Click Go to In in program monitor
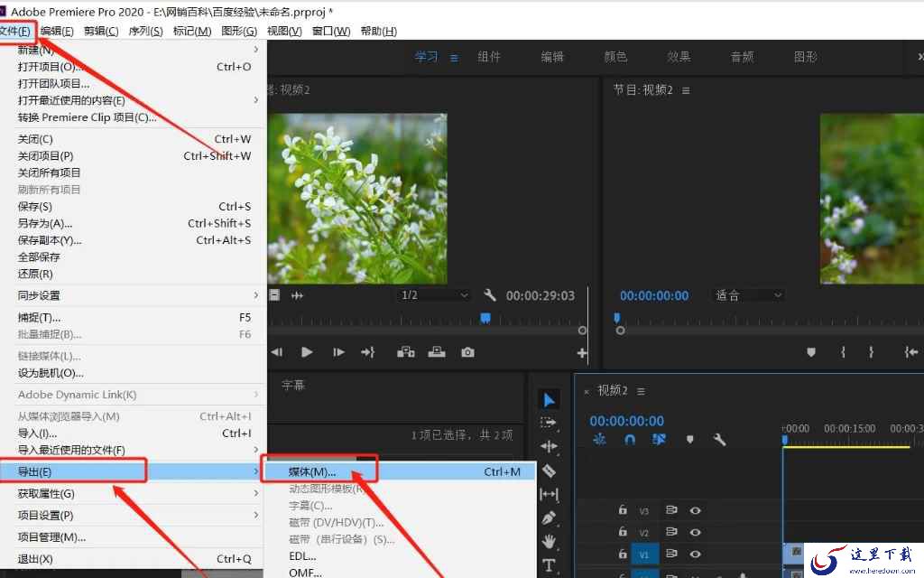924x578 pixels. pyautogui.click(x=911, y=352)
